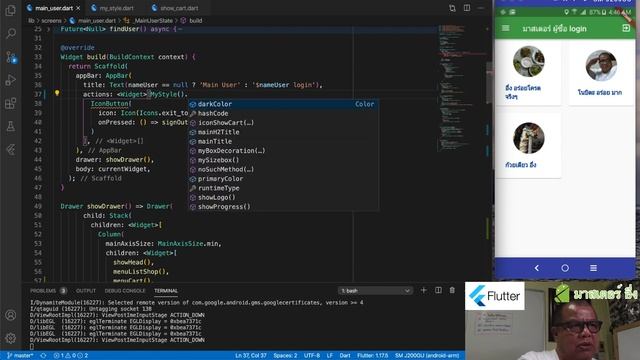
Task: Tap the third shop card with the noodle photo
Action: (x=528, y=146)
